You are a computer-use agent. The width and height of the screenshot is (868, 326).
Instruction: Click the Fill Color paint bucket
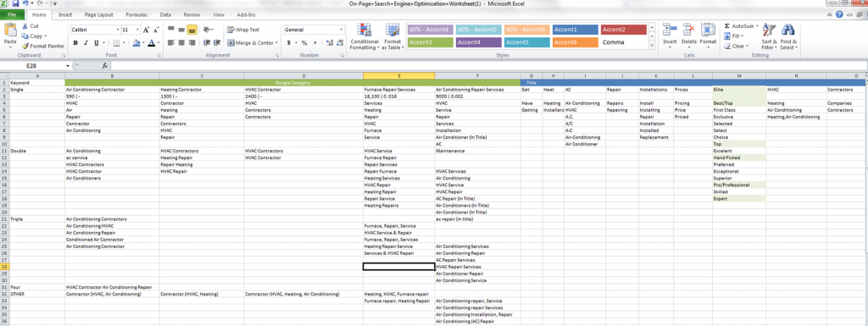coord(136,42)
